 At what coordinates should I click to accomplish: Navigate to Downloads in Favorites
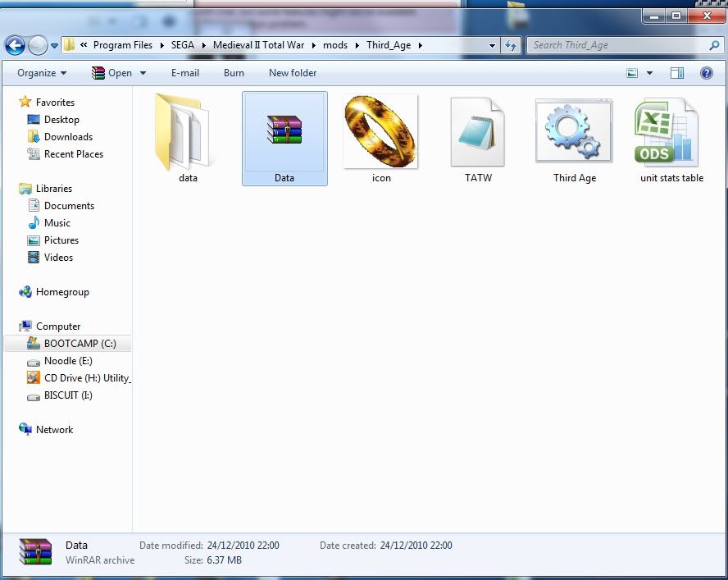coord(68,137)
